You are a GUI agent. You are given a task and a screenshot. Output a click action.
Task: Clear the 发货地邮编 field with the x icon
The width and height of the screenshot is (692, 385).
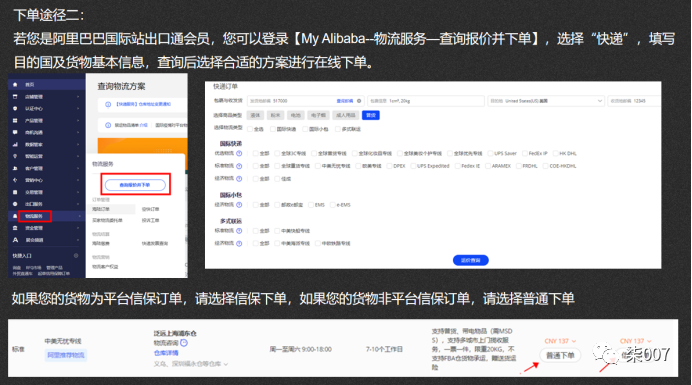[x=359, y=101]
